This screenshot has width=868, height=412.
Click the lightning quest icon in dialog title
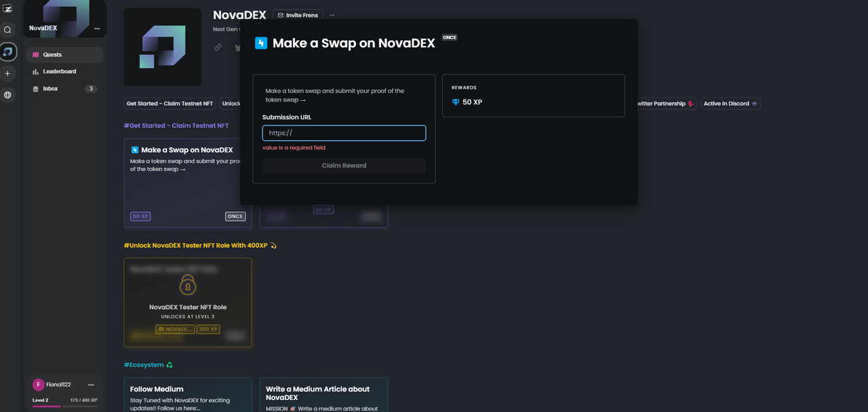click(261, 43)
